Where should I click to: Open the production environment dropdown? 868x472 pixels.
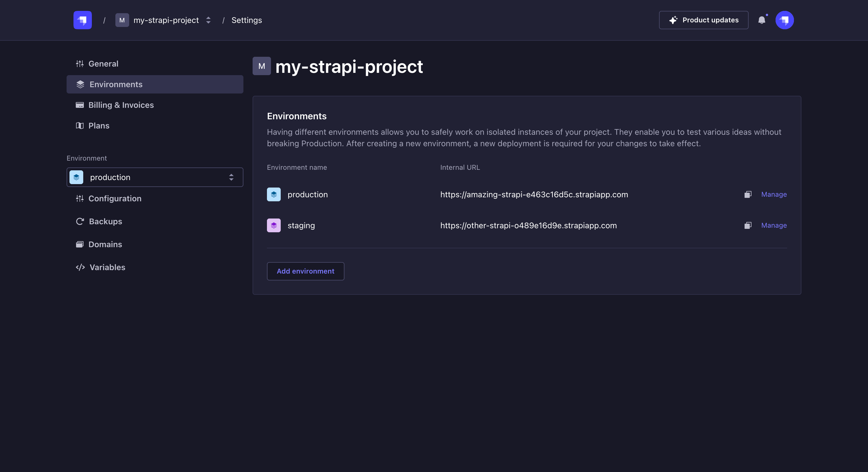point(155,177)
